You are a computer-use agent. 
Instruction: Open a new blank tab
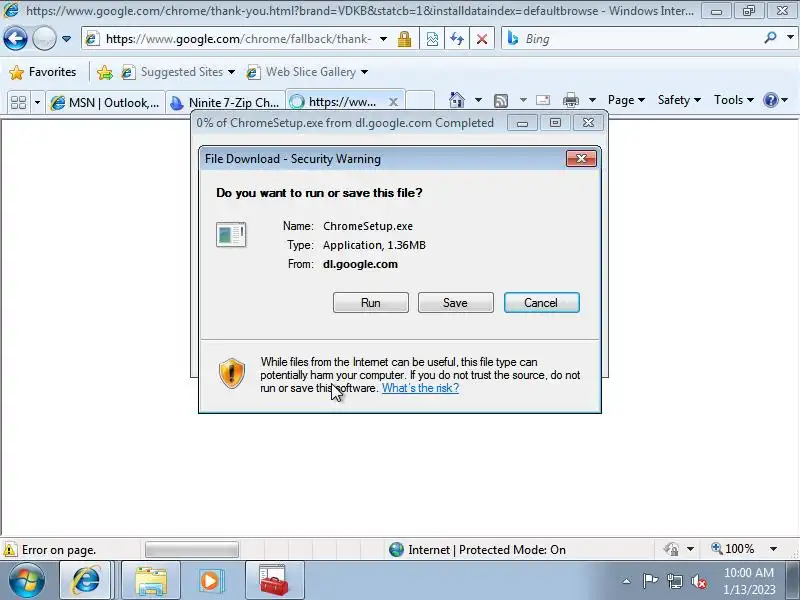click(420, 102)
